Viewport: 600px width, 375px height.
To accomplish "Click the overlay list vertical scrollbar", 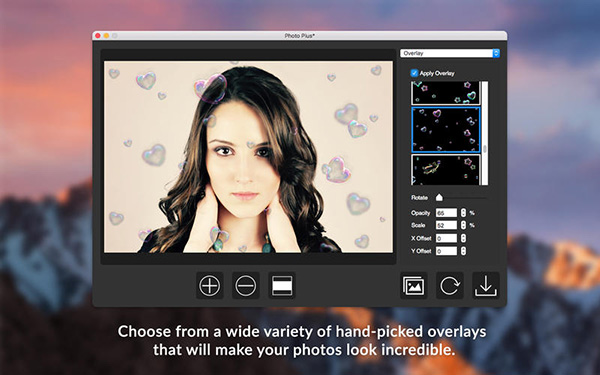I will tap(485, 133).
